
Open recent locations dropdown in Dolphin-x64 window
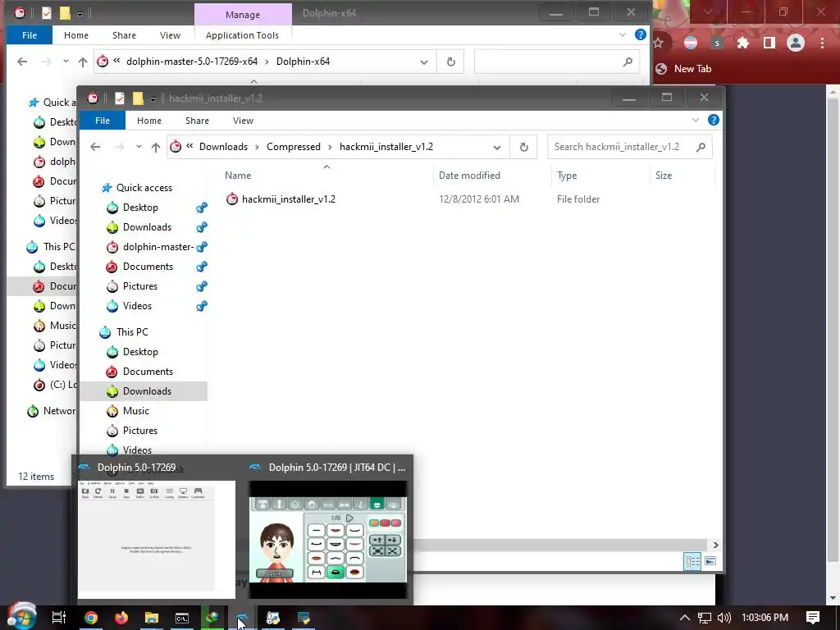click(66, 62)
